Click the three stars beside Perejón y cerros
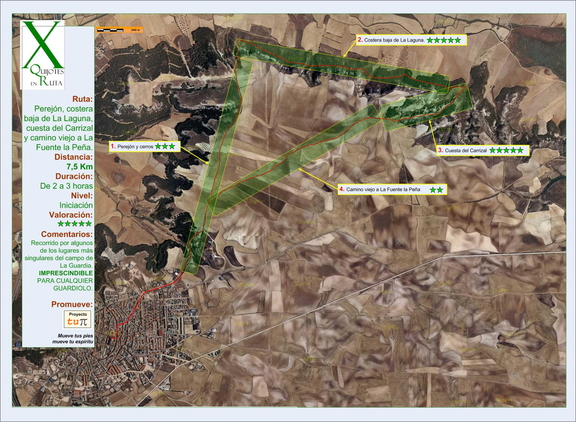Viewport: 576px width, 422px height. tap(165, 147)
